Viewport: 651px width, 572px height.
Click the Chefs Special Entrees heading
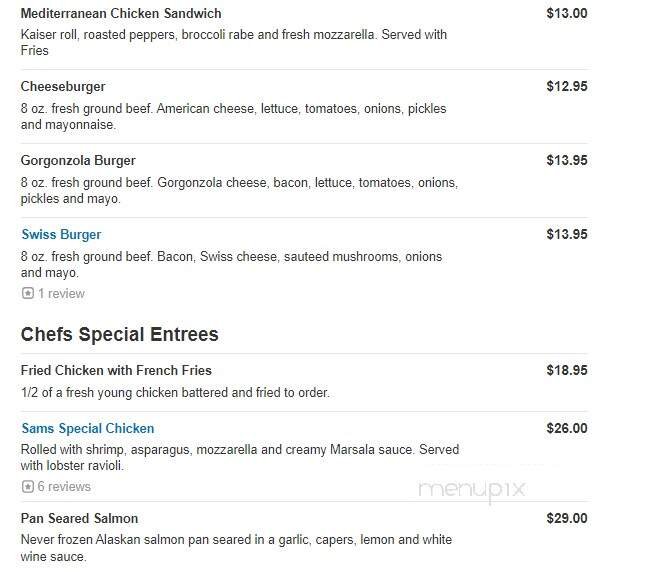click(x=119, y=334)
